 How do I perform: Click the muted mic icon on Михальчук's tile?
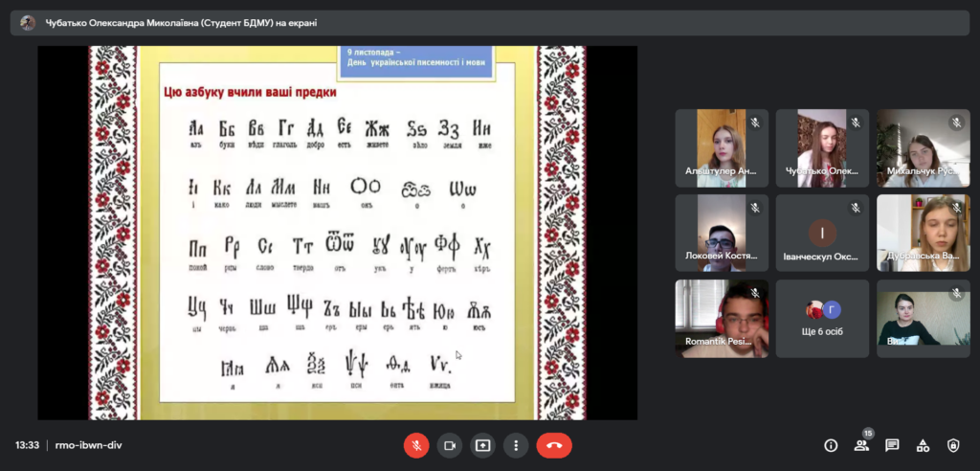(x=955, y=123)
